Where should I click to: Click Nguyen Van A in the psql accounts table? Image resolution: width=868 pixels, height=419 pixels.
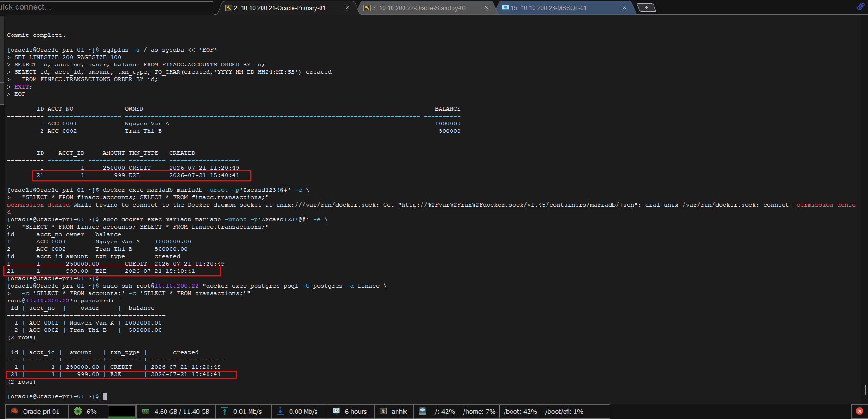92,323
